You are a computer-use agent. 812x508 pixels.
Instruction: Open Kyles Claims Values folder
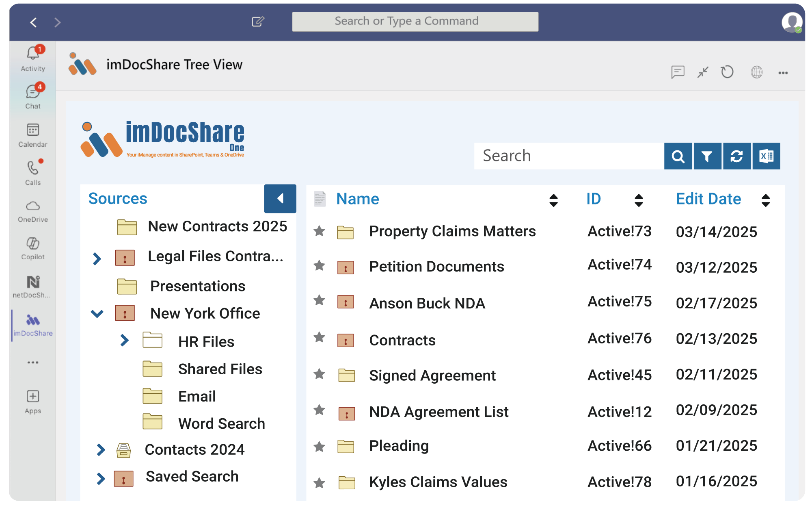438,482
